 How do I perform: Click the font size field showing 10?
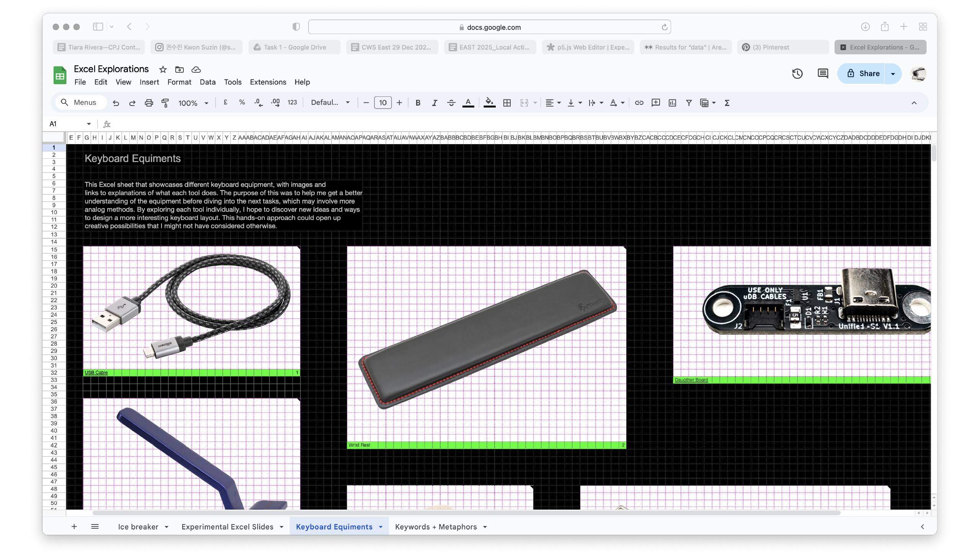(x=383, y=103)
